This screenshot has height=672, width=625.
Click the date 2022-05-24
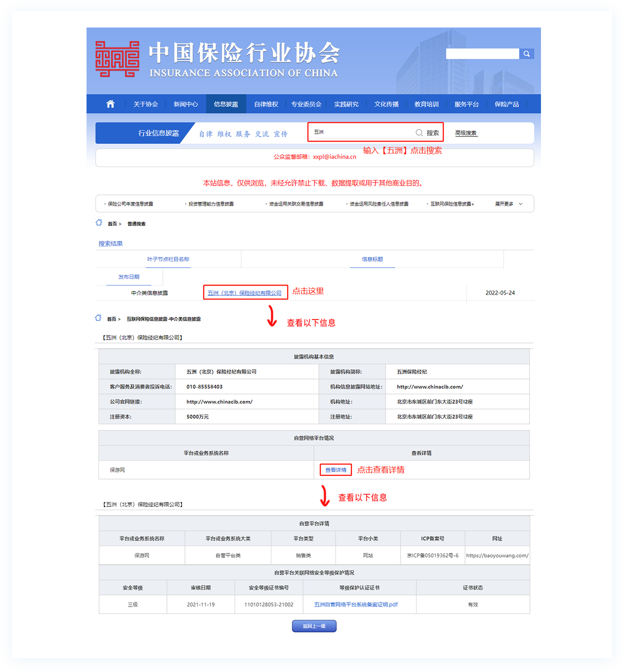500,293
